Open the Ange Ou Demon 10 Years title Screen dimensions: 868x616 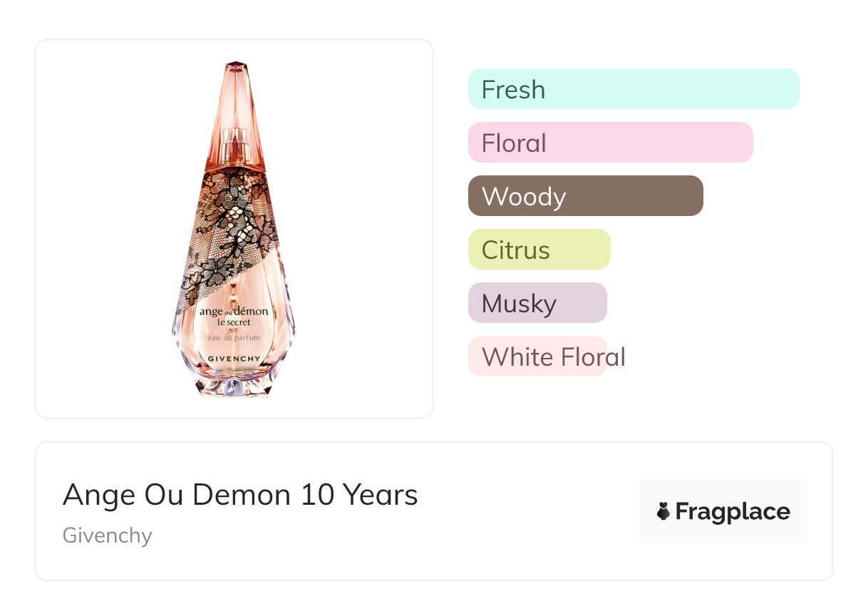click(x=240, y=495)
